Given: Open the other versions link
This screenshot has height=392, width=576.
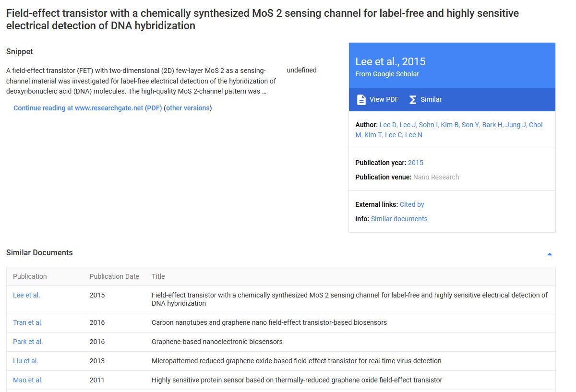Looking at the screenshot, I should (188, 108).
